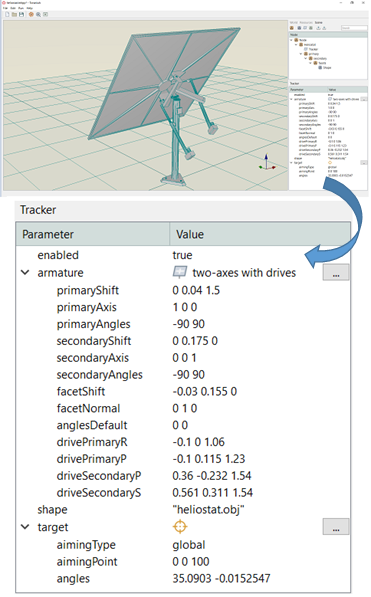Click the armature icon beside two-axes with drives
The image size is (371, 597).
click(x=180, y=272)
